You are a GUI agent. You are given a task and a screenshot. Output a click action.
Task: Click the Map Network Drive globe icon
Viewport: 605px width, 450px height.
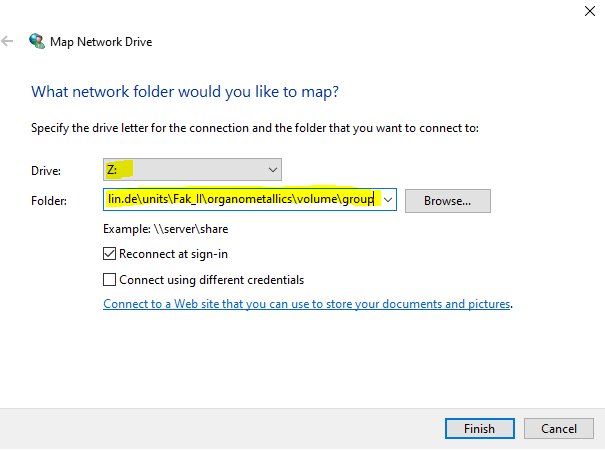click(x=37, y=41)
